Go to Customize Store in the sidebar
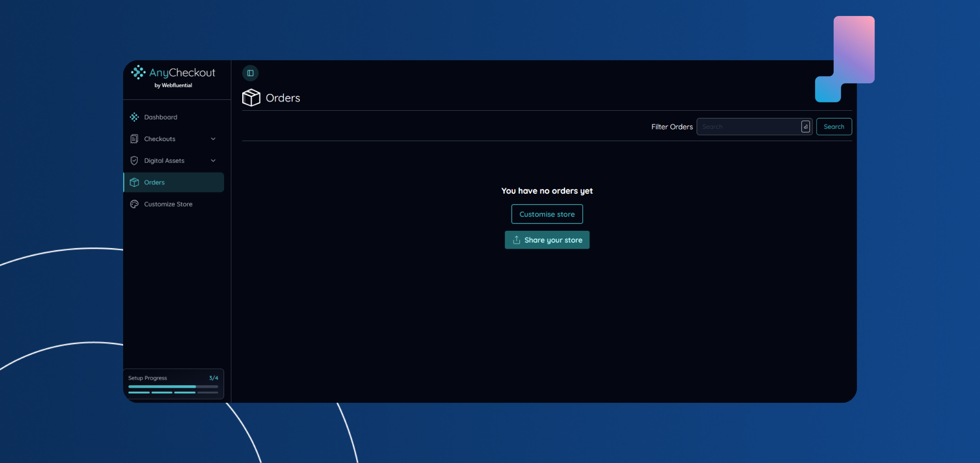 168,204
